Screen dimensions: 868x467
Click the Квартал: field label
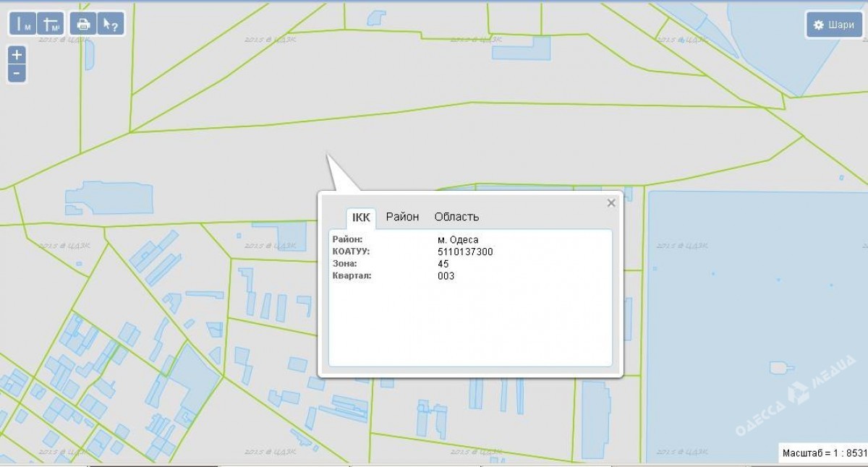click(352, 276)
